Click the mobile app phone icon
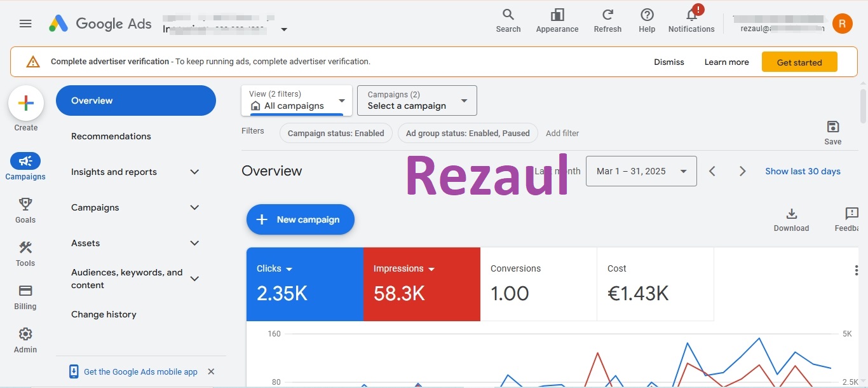 point(74,371)
